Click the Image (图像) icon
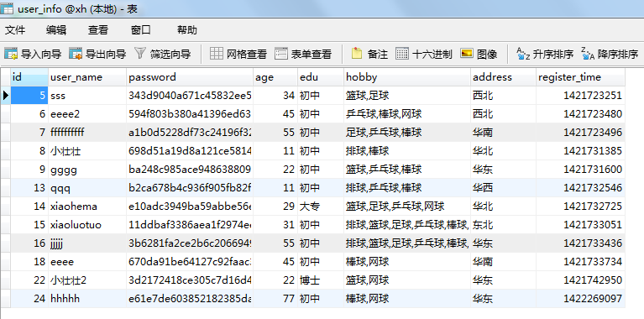644x319 pixels. point(467,54)
